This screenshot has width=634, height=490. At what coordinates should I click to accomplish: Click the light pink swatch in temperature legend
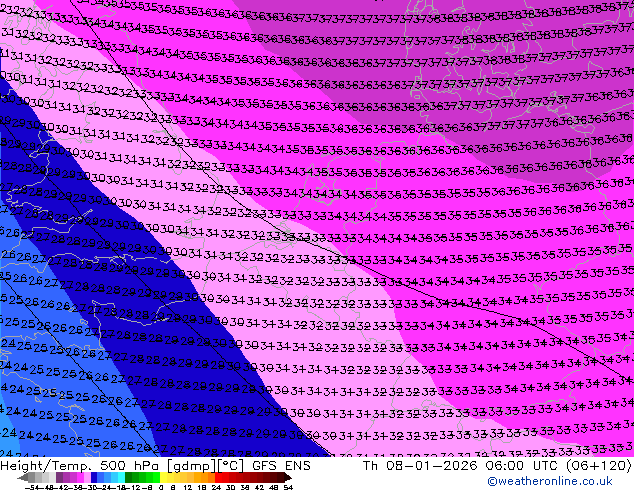87,477
